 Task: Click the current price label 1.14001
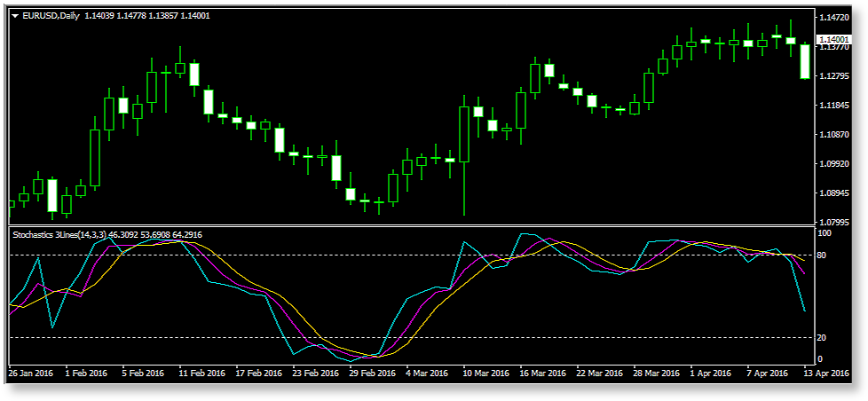point(835,39)
